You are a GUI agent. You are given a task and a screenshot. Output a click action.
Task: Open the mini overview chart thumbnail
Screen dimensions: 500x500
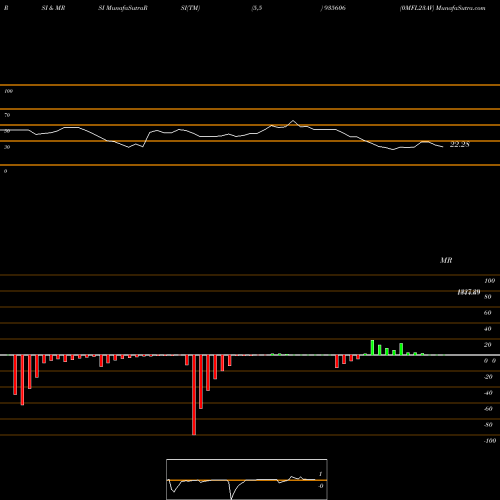click(x=247, y=479)
